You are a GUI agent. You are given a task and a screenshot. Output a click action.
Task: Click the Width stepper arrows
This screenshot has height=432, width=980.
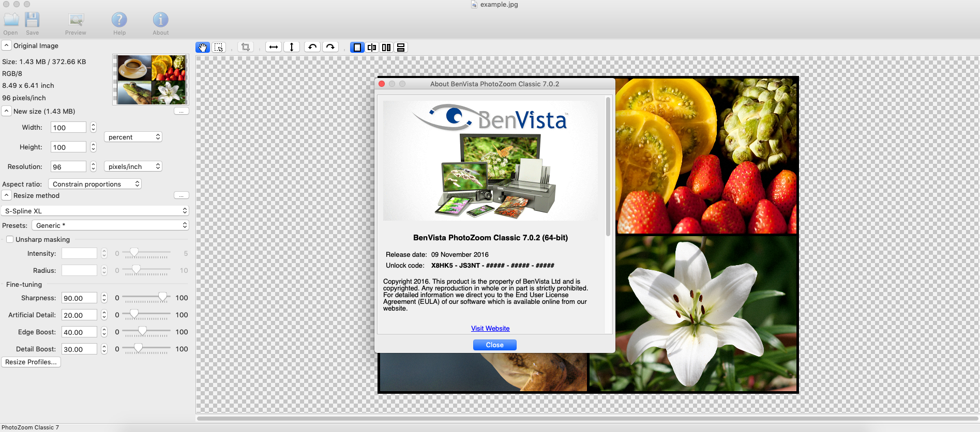coord(93,127)
